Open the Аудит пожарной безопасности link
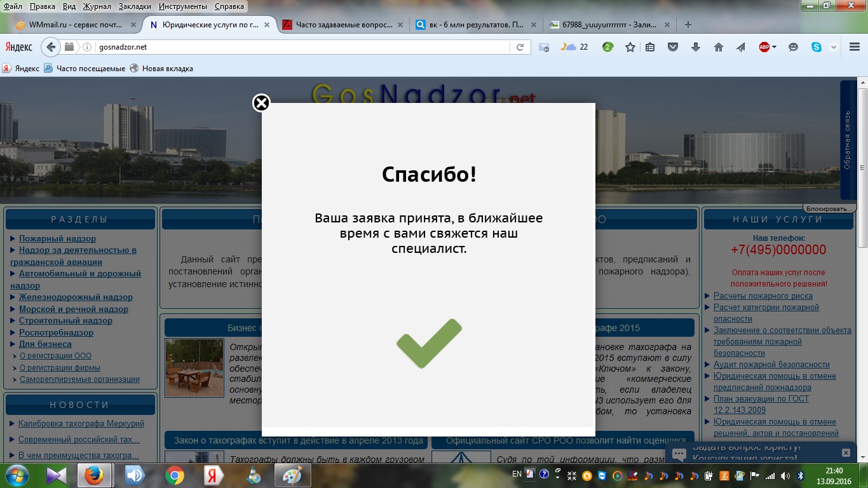 point(771,365)
